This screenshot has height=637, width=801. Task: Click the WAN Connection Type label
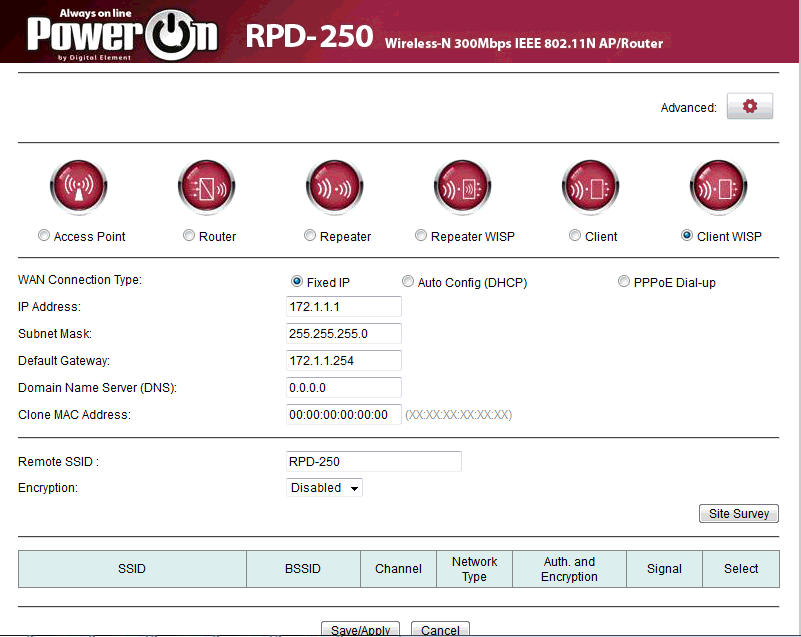tap(80, 280)
